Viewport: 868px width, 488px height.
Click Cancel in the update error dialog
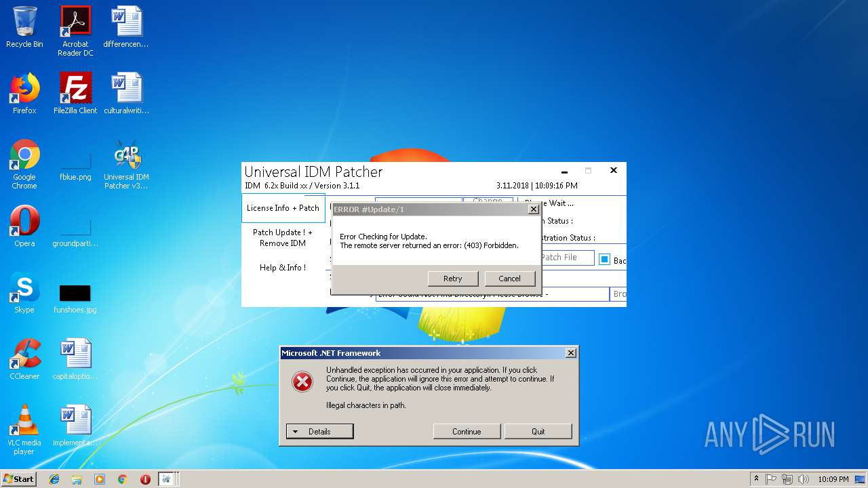(510, 279)
